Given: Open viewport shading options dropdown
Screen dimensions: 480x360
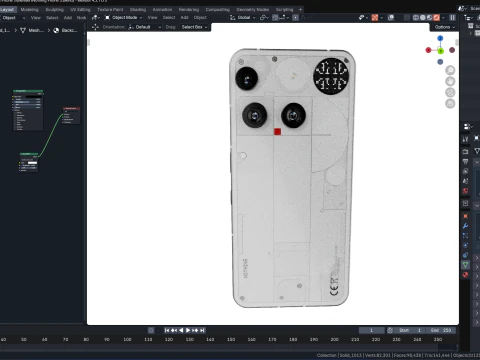Looking at the screenshot, I should coord(443,18).
